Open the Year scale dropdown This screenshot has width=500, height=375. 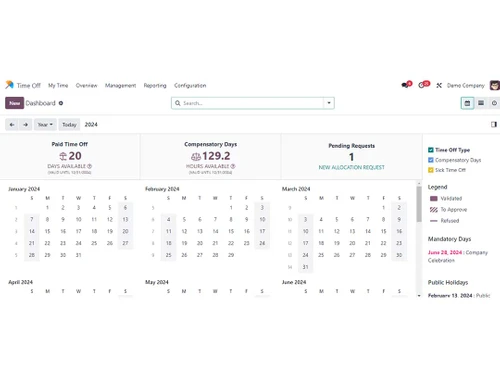[45, 125]
